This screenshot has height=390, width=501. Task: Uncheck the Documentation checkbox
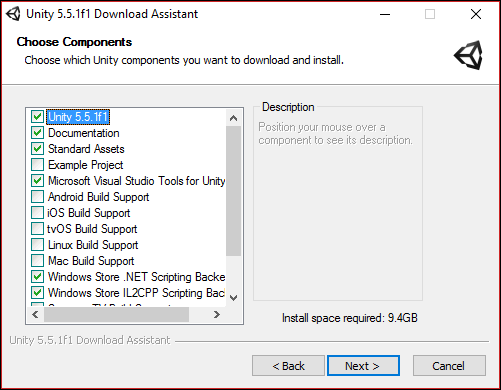coord(37,133)
